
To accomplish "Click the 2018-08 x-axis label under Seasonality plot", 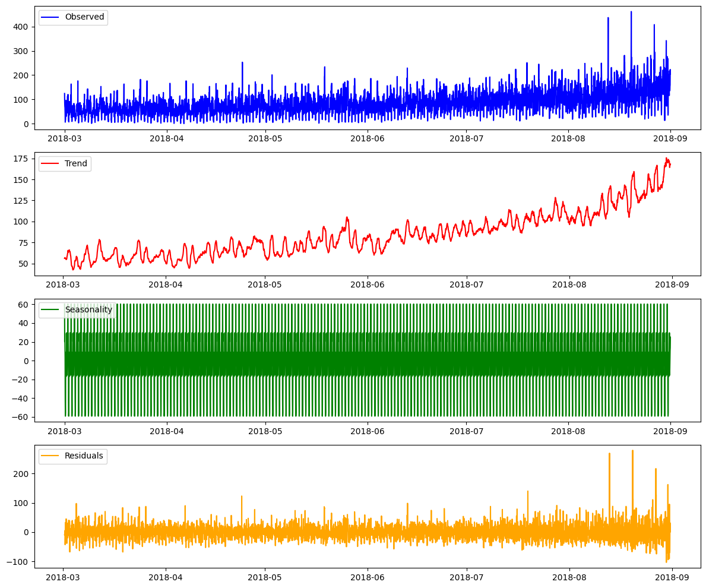I will point(569,431).
